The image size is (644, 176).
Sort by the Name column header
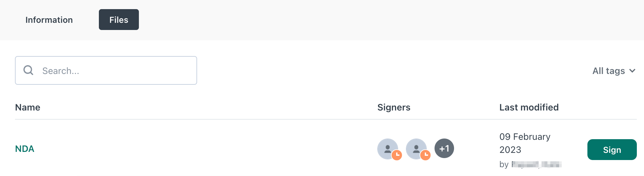[28, 107]
